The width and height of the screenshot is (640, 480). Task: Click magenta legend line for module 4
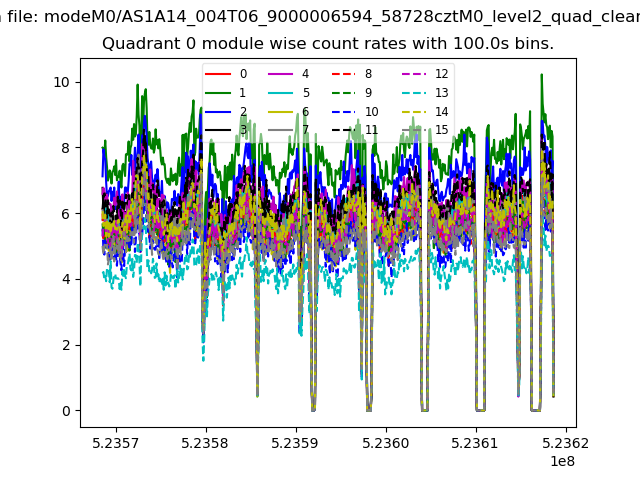280,74
